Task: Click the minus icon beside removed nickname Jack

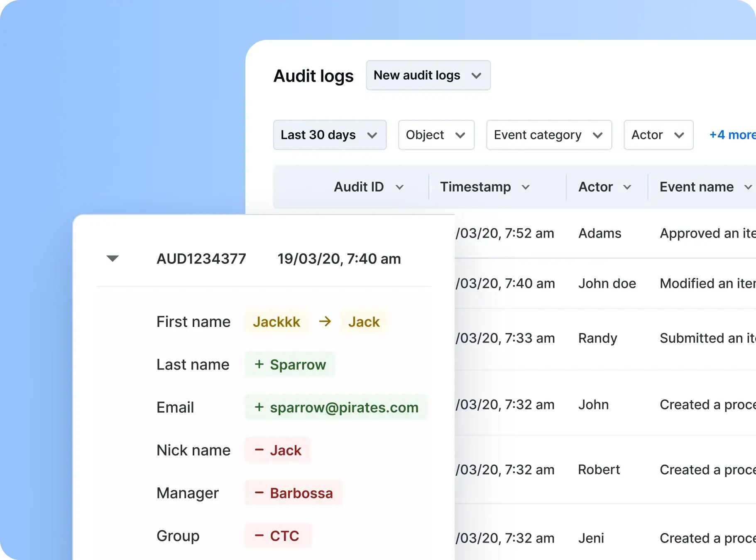Action: [x=259, y=450]
